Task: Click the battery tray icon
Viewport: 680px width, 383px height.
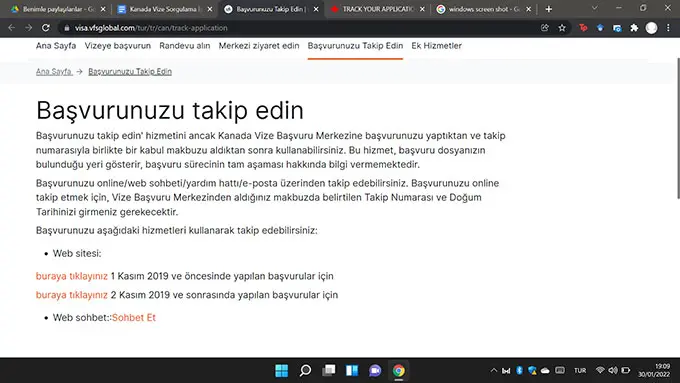Action: coord(625,370)
